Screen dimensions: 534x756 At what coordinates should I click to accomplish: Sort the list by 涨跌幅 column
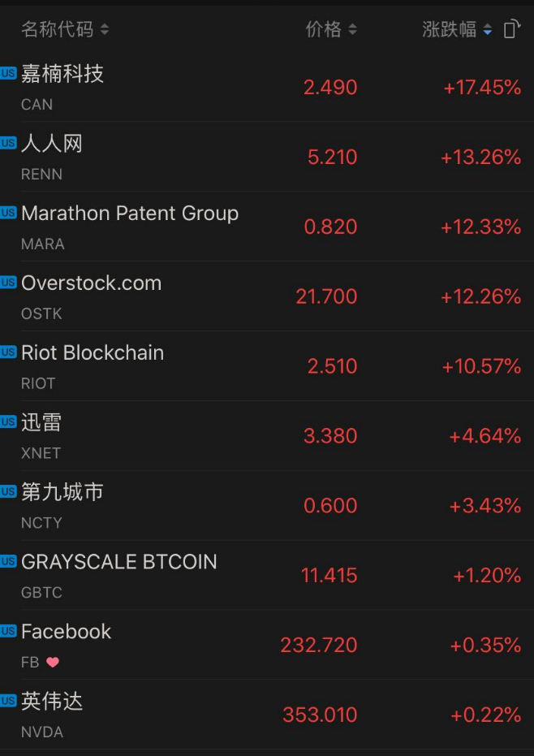(x=456, y=30)
